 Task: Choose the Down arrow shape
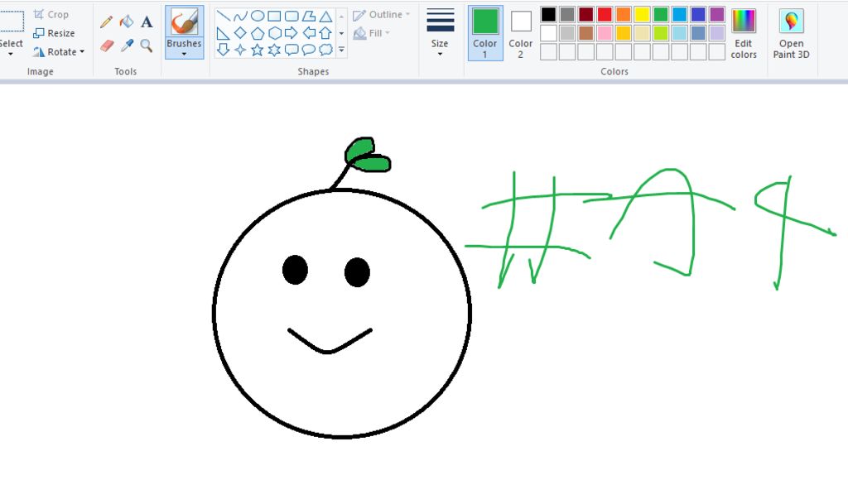(223, 50)
